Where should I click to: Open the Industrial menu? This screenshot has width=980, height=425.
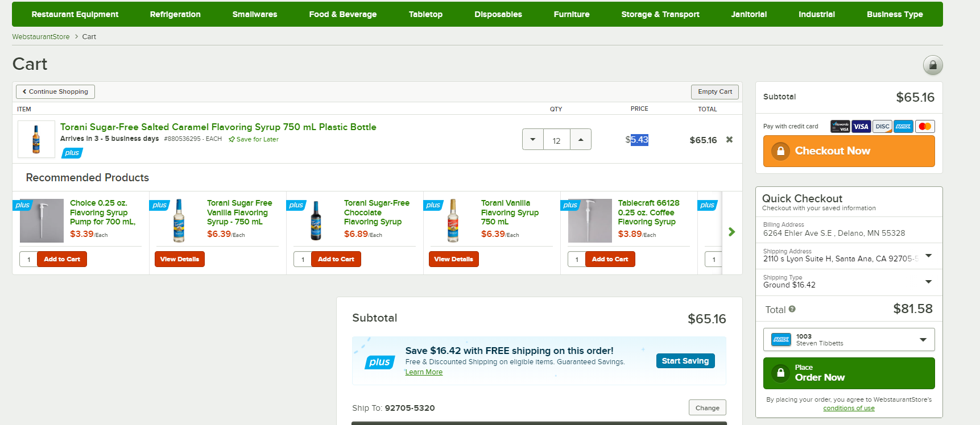(817, 14)
